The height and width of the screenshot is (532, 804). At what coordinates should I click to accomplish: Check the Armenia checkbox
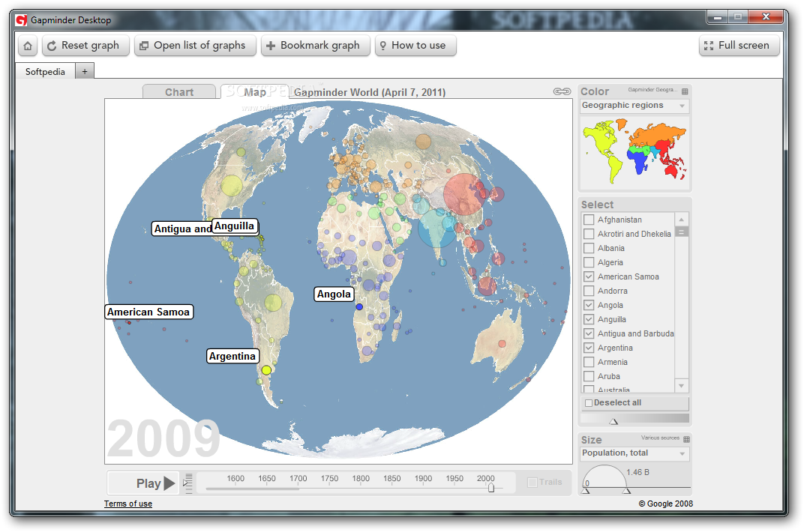click(x=589, y=362)
